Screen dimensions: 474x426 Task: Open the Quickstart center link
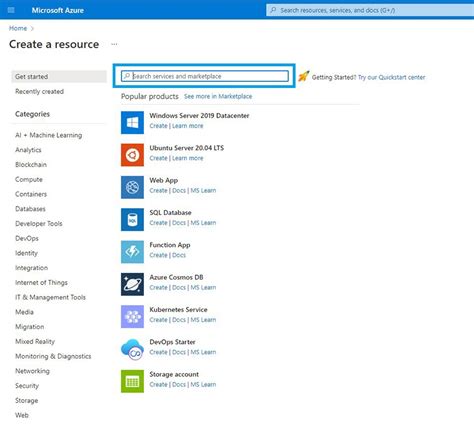pyautogui.click(x=392, y=77)
